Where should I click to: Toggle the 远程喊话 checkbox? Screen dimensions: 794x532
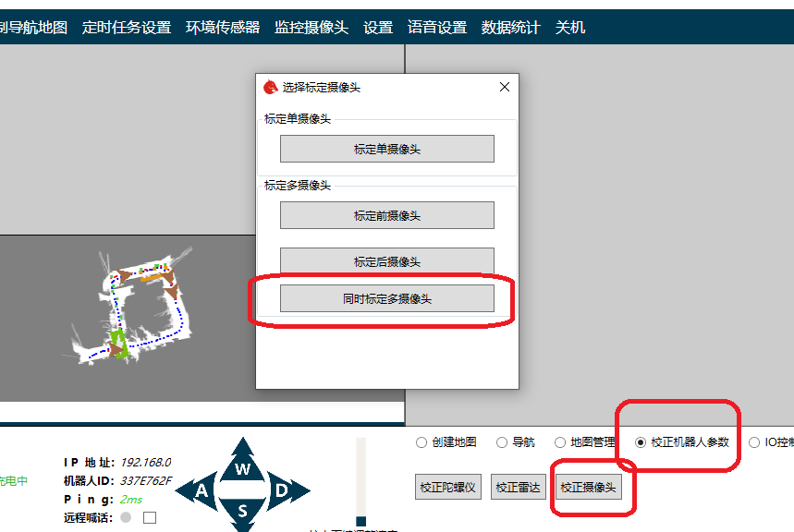[150, 517]
